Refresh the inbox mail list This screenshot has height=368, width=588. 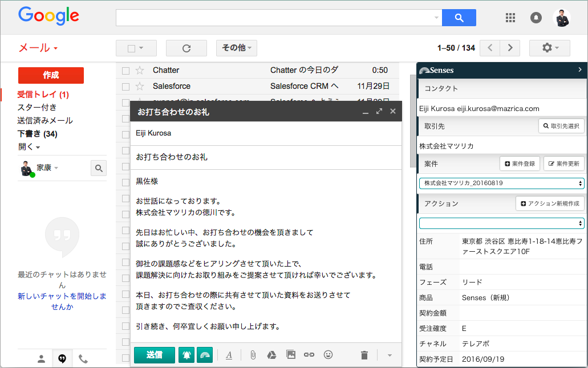(x=186, y=48)
